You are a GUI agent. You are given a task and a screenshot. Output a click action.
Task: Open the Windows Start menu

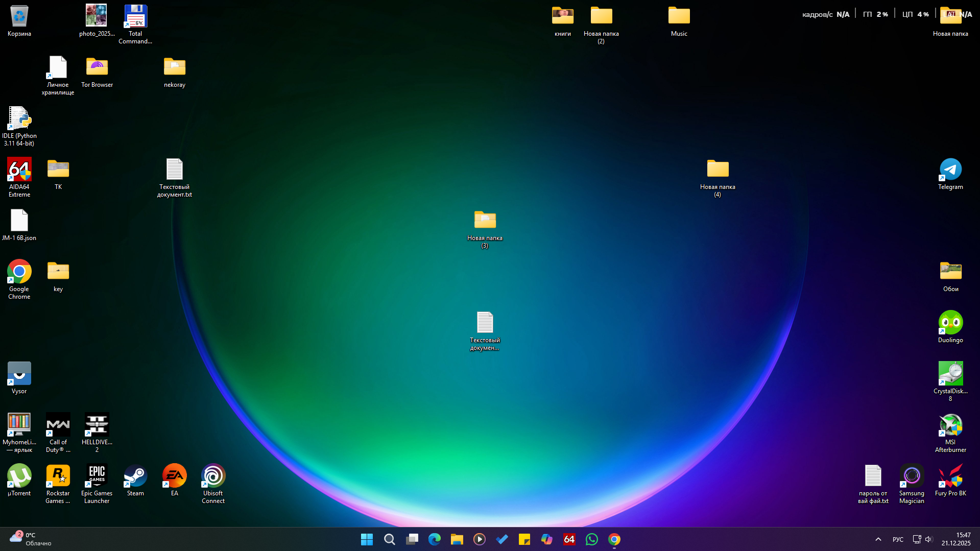[367, 539]
